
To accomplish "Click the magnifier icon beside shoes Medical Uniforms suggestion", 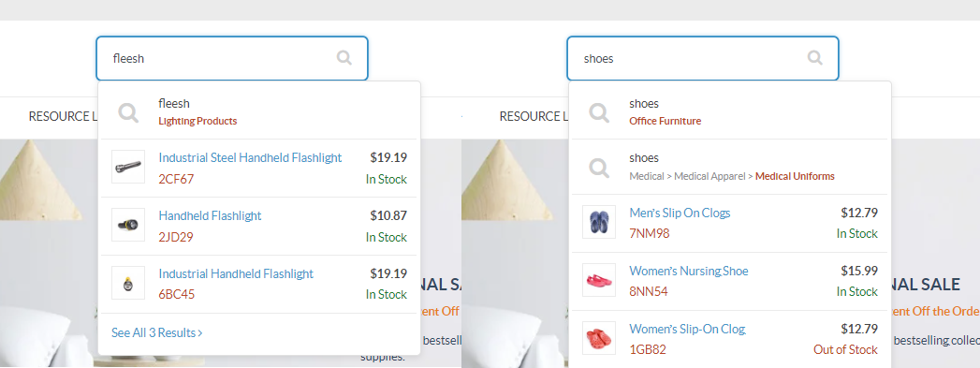I will (599, 168).
